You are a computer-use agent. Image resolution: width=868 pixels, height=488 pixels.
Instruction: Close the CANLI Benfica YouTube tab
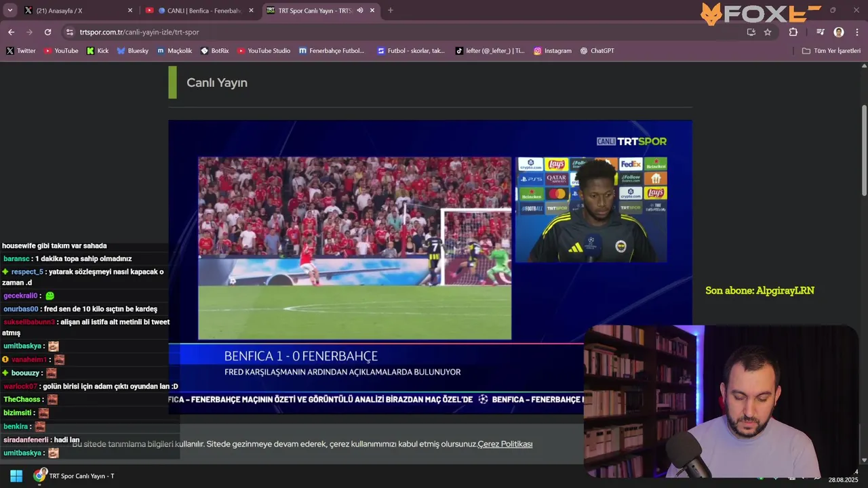pyautogui.click(x=251, y=10)
